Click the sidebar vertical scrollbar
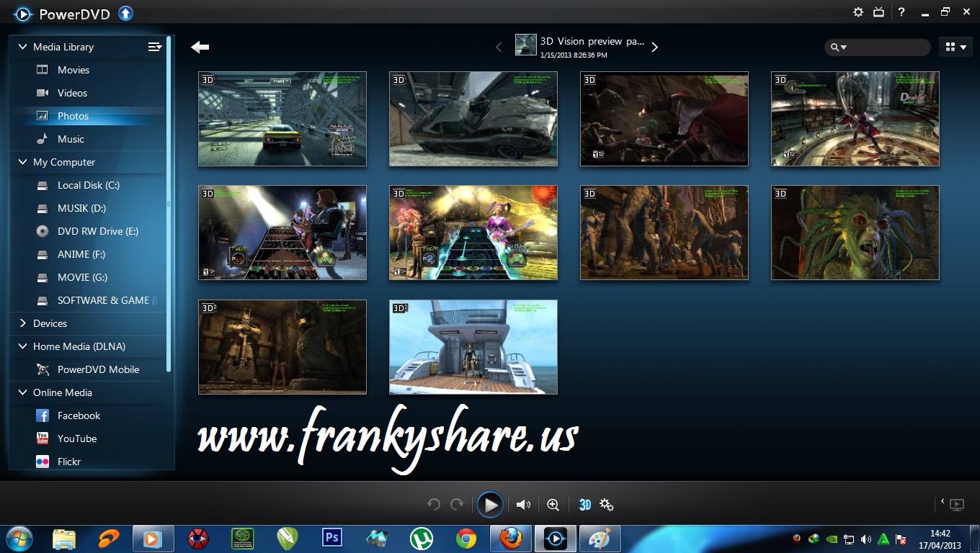 [169, 204]
